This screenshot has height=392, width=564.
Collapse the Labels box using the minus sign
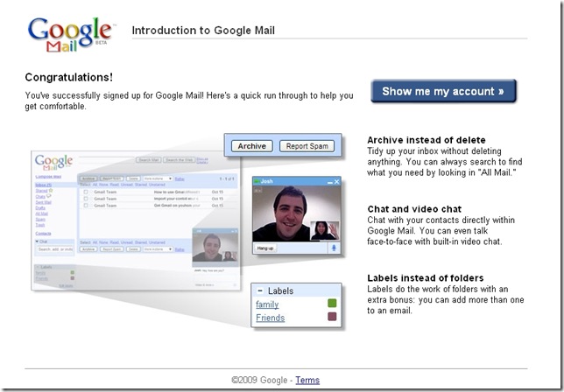tap(260, 290)
